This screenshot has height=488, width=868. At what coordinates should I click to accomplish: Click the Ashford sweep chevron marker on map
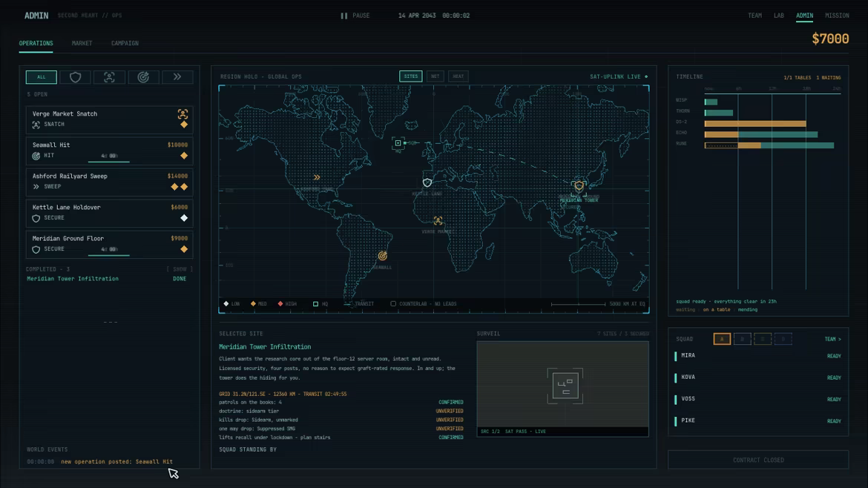(317, 177)
